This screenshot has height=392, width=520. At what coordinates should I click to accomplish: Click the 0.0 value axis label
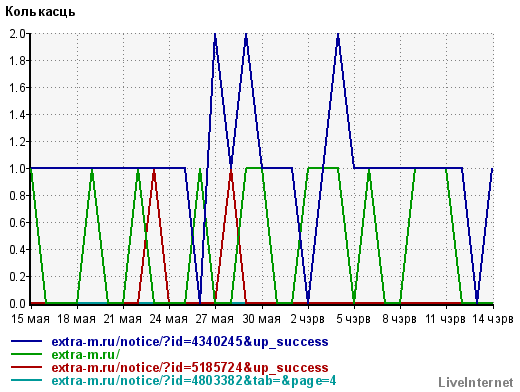[17, 304]
